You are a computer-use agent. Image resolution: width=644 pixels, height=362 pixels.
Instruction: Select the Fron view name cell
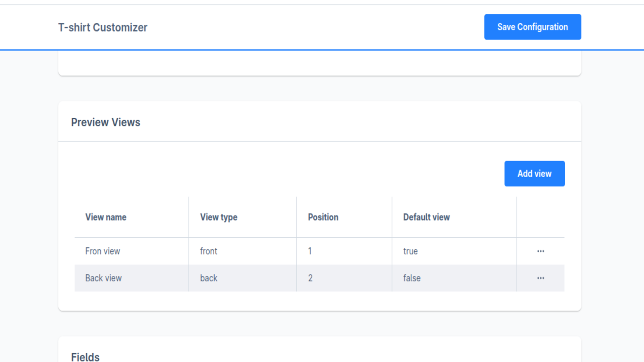(131, 251)
